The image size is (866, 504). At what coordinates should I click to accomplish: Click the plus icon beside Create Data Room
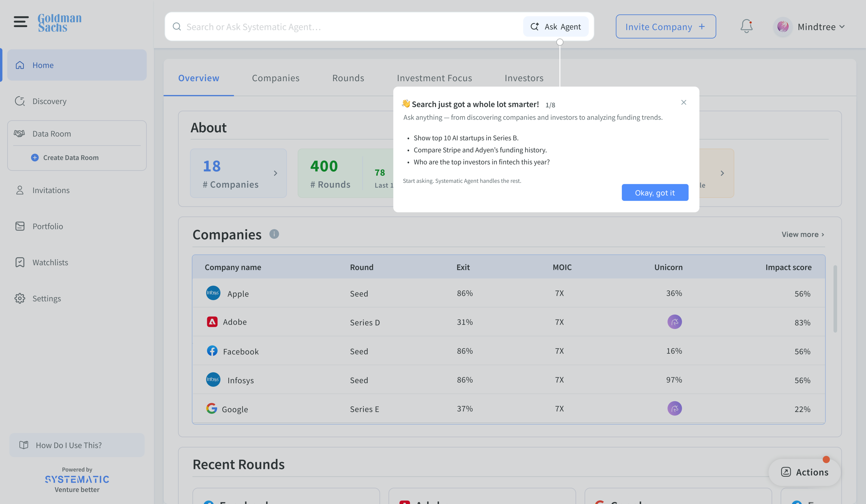tap(35, 157)
